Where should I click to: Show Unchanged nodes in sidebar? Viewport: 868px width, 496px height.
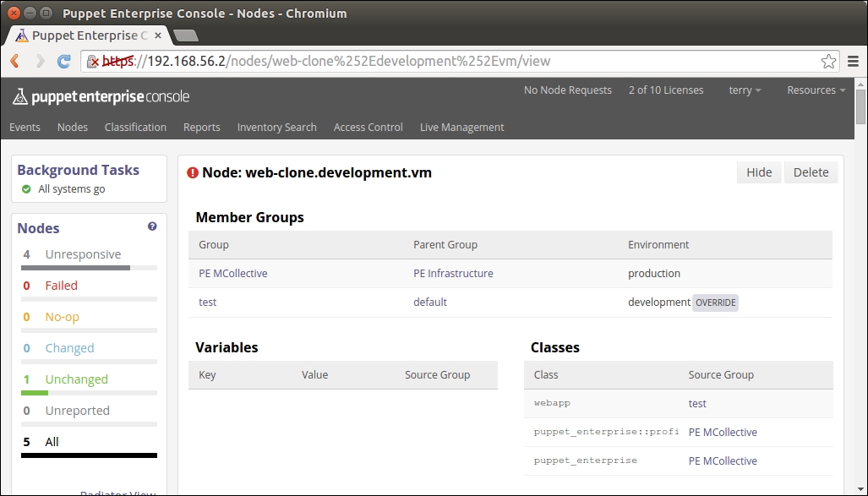click(76, 379)
